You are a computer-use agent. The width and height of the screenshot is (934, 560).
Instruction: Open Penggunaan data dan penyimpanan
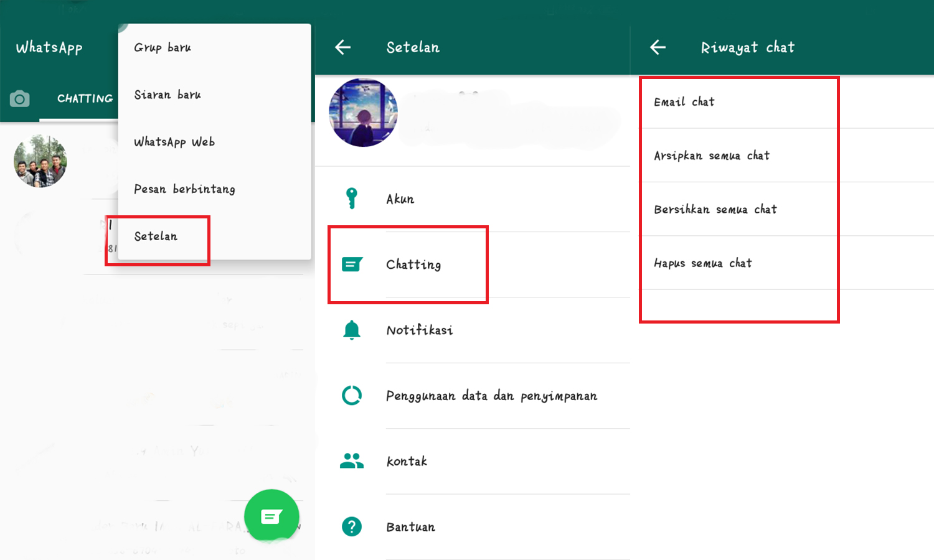click(x=473, y=396)
